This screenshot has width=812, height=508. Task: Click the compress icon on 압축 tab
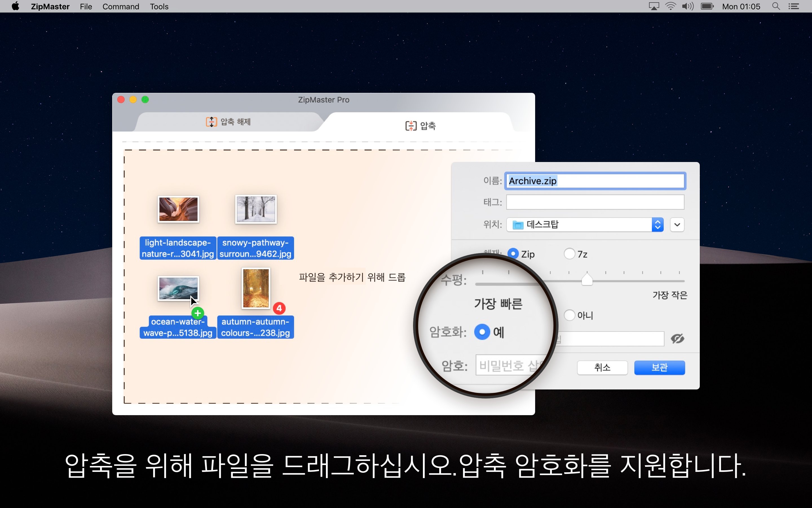[x=411, y=126]
